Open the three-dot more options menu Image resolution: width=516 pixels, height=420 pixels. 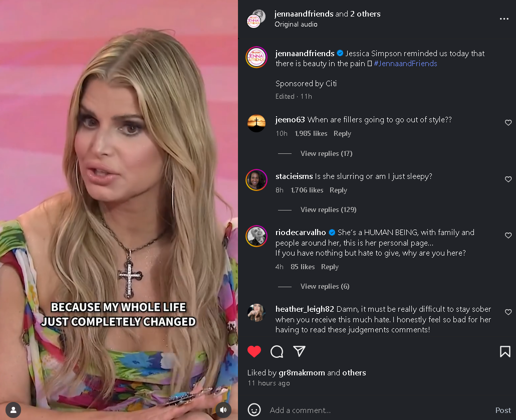click(504, 19)
